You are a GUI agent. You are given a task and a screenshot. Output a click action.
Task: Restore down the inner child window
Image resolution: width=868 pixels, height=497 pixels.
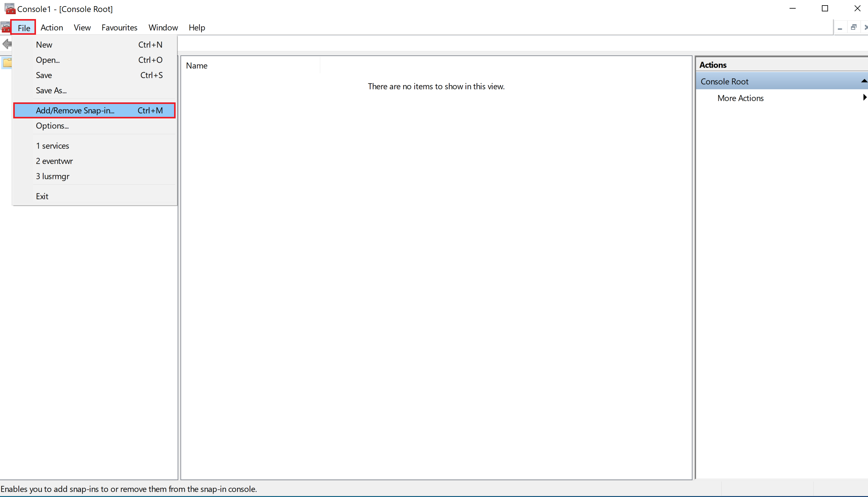coord(853,27)
